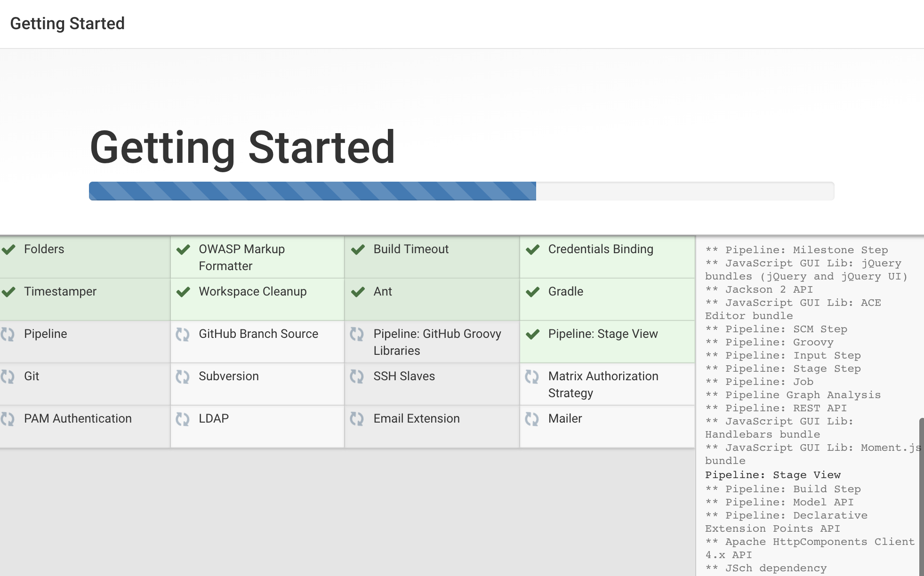Click the checkmark beside Pipeline: Stage View
The height and width of the screenshot is (576, 924).
click(532, 334)
